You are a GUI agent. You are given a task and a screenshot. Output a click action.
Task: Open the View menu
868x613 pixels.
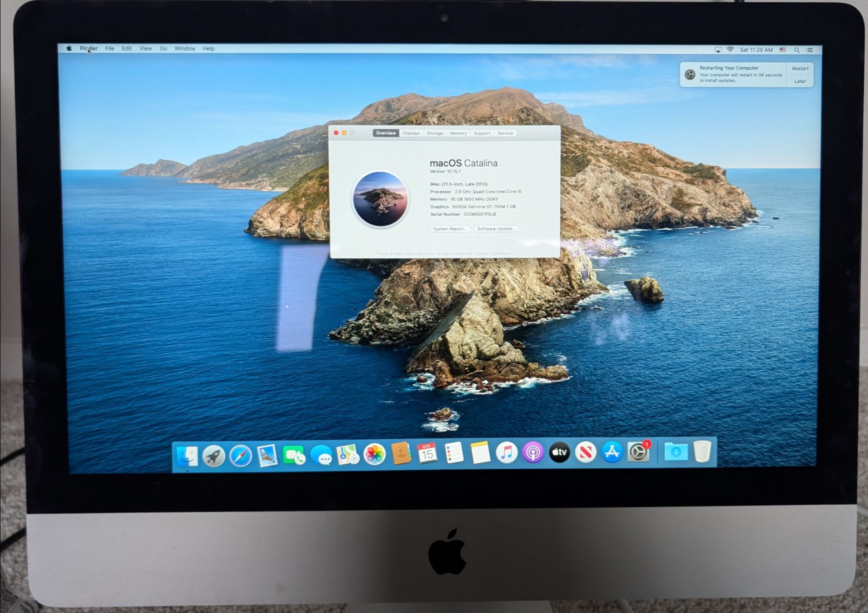[146, 48]
